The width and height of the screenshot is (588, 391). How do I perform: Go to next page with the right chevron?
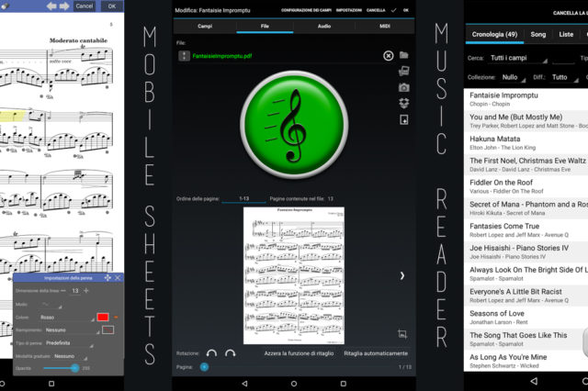click(402, 275)
